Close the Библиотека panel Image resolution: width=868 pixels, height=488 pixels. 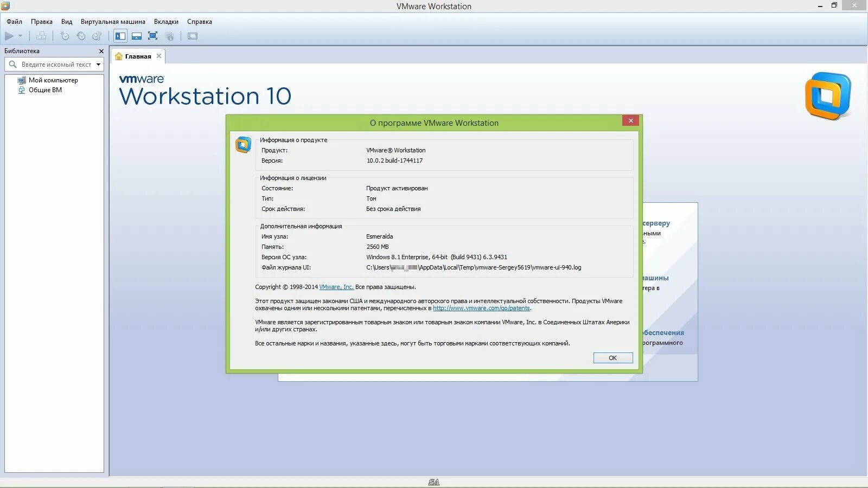point(101,51)
